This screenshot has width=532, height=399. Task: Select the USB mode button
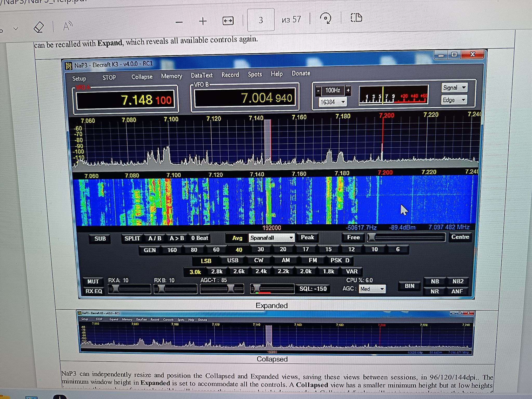click(x=232, y=260)
